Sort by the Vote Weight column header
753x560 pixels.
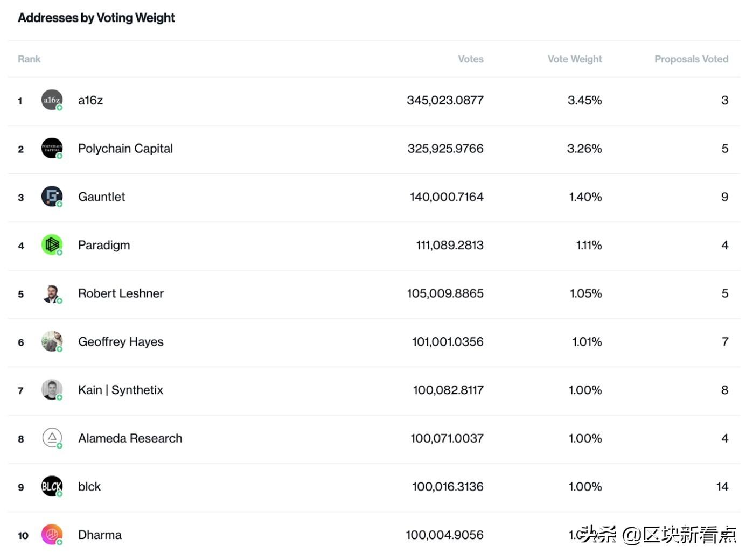[x=575, y=59]
